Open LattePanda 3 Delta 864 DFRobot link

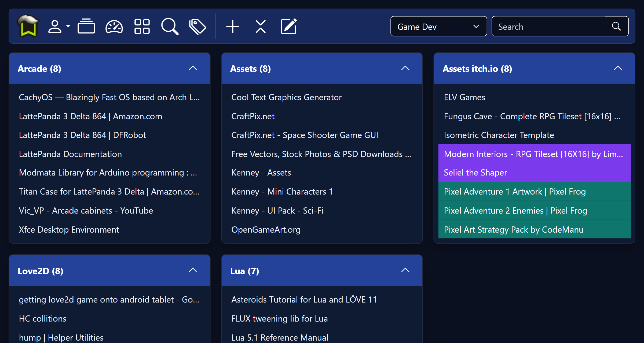point(82,135)
